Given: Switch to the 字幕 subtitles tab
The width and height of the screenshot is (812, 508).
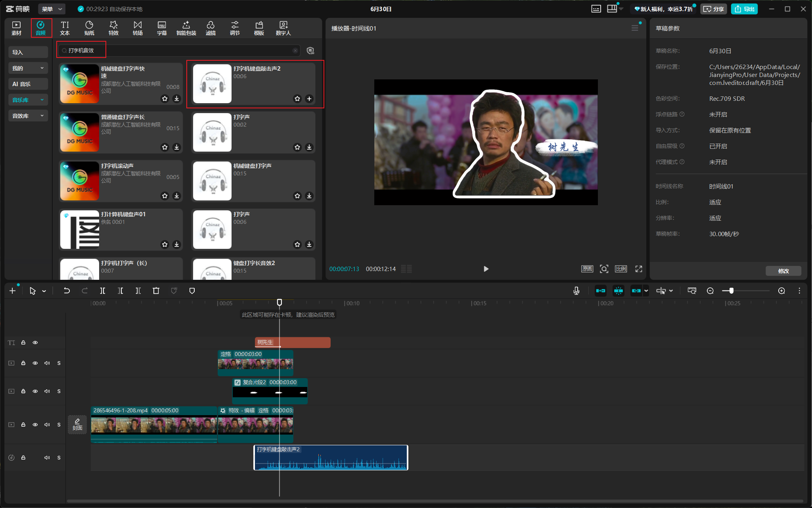Looking at the screenshot, I should point(162,28).
